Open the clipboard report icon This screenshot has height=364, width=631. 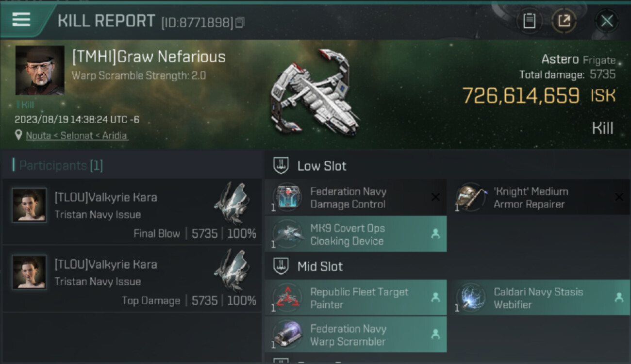click(529, 21)
